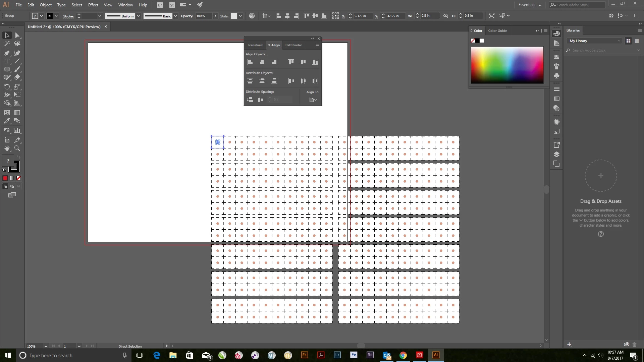The height and width of the screenshot is (362, 644).
Task: Switch to the Pathfinder tab
Action: 293,45
